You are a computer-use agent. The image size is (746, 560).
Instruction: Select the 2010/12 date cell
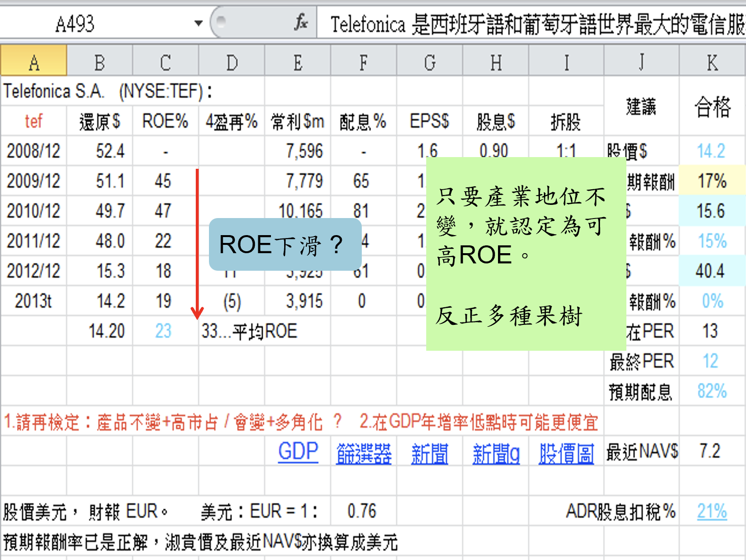coord(34,211)
